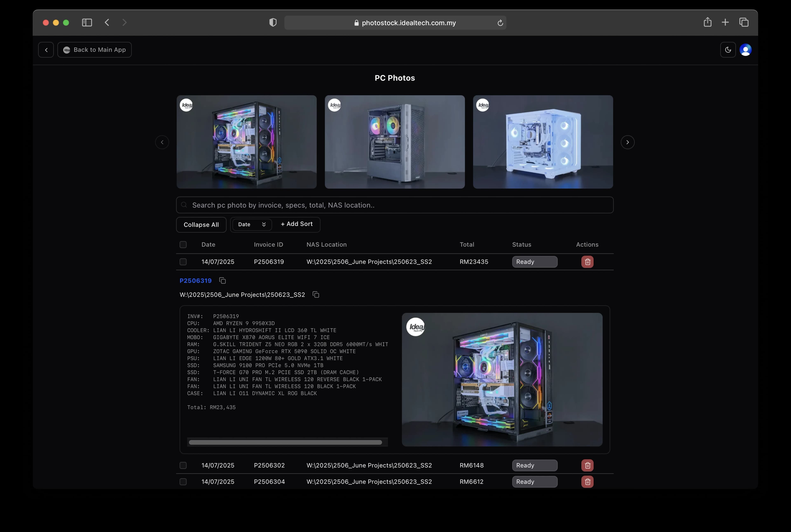
Task: Open the third carousel photo, white PC
Action: 543,142
